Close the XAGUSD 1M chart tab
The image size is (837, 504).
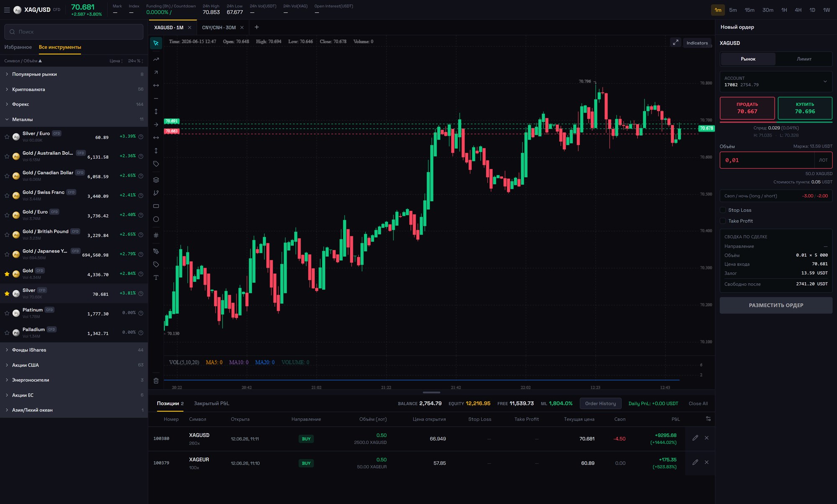coord(190,28)
